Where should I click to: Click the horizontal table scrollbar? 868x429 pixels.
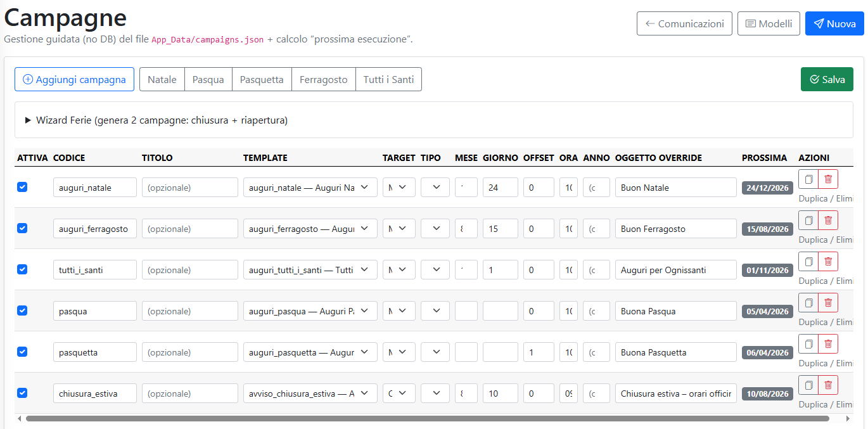coord(427,418)
